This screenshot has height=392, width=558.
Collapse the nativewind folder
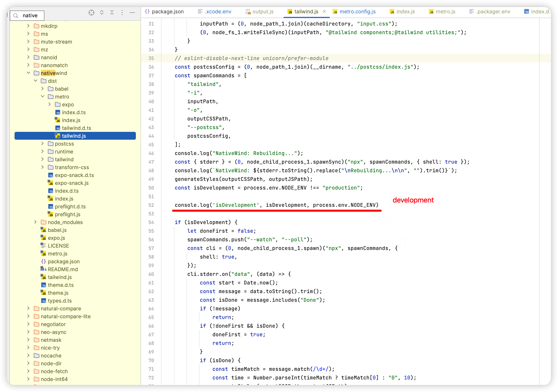click(28, 73)
